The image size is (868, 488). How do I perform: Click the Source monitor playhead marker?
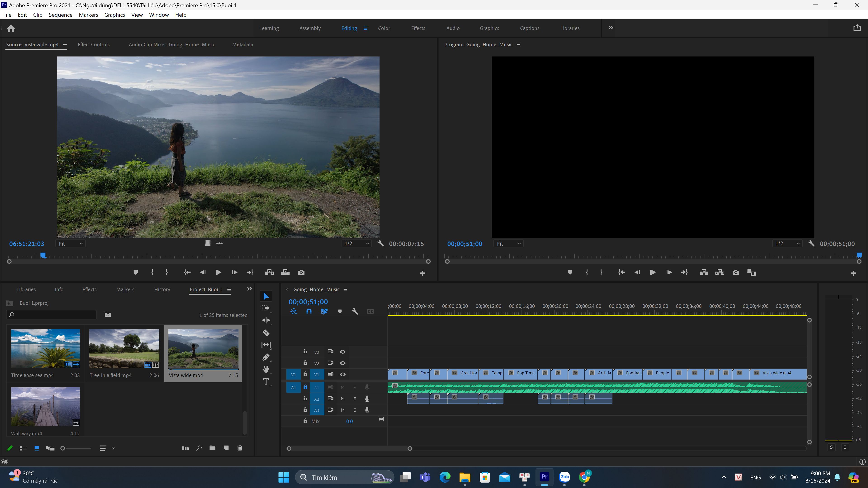coord(43,255)
